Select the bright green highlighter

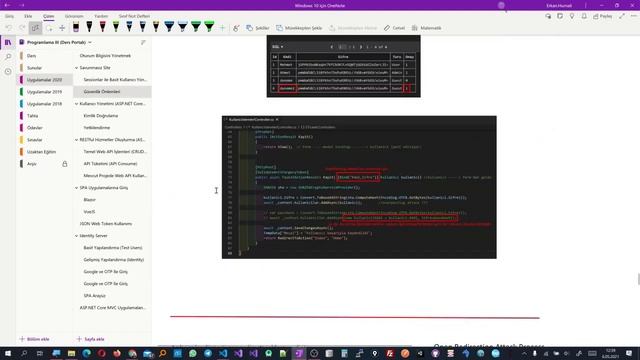[x=209, y=27]
